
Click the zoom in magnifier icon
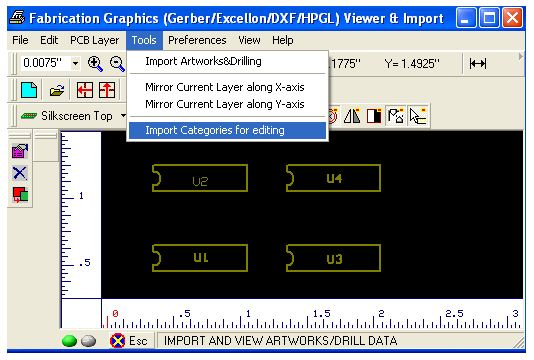click(95, 63)
